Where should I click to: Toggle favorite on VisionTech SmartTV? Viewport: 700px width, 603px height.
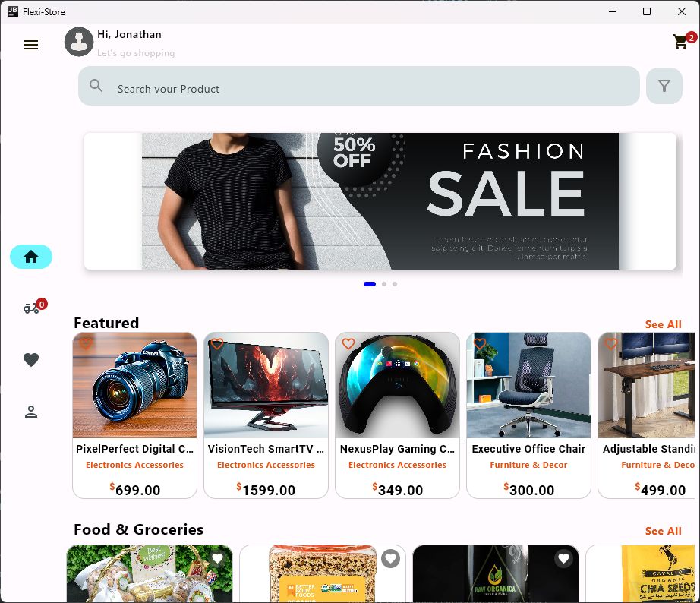click(x=217, y=344)
